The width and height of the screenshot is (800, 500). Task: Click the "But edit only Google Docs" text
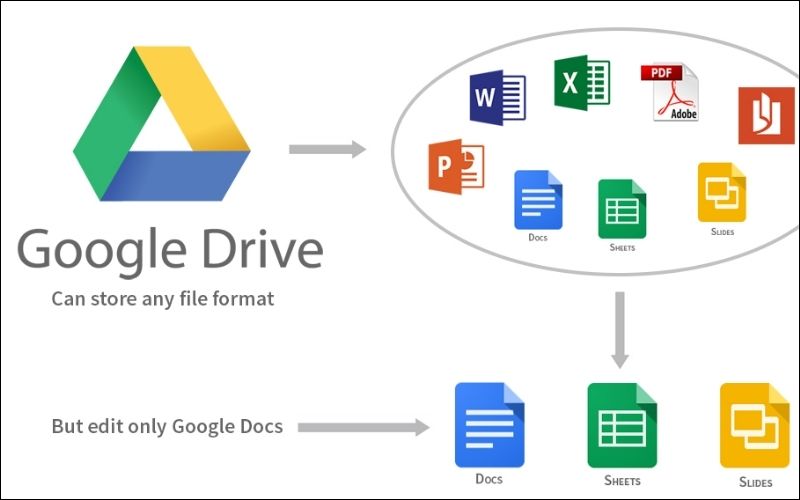point(167,426)
